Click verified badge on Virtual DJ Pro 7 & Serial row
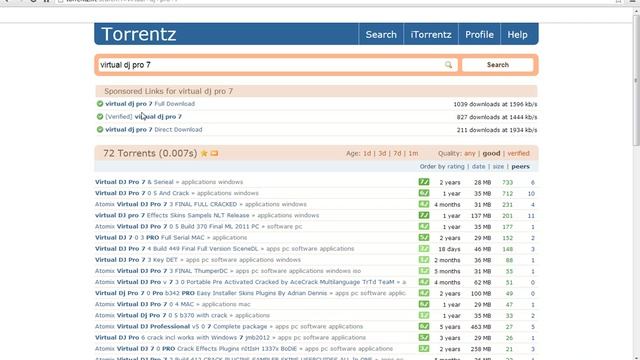The image size is (640, 360). (x=424, y=182)
